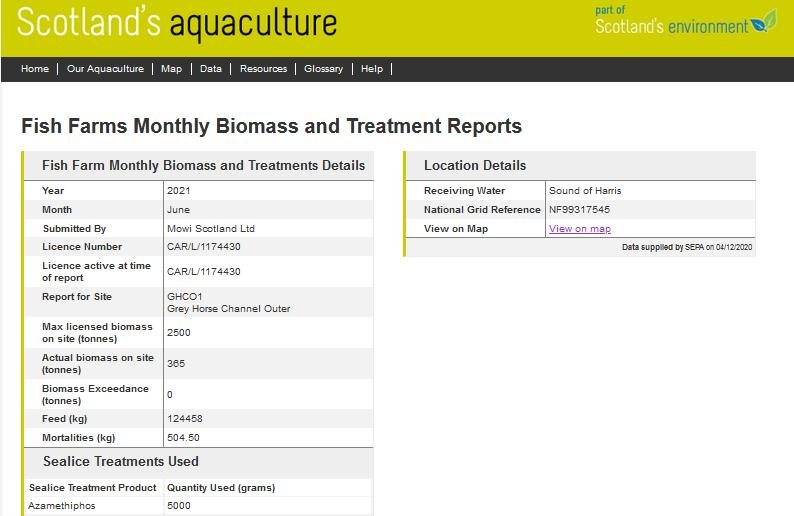The image size is (794, 516).
Task: Open the Help menu item
Action: (372, 69)
